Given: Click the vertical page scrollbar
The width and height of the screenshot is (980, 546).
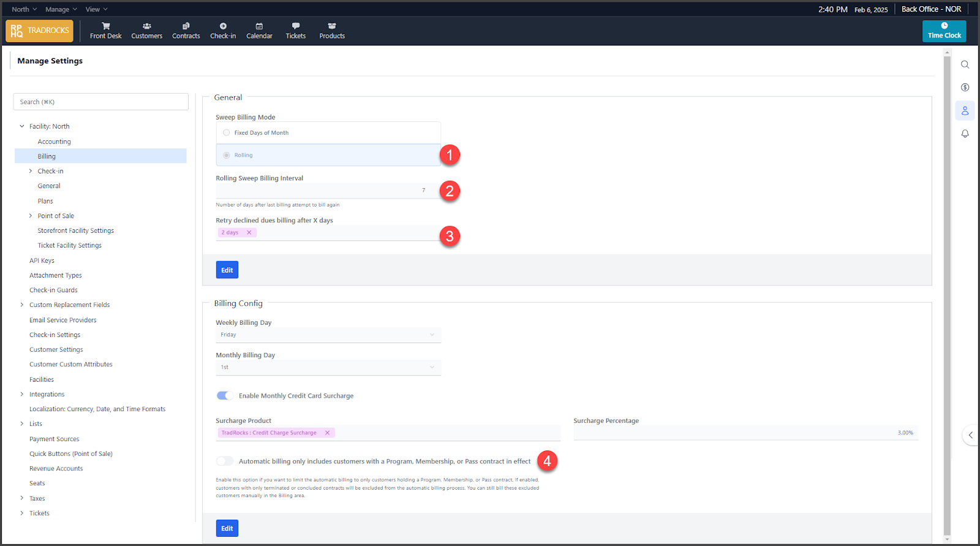Looking at the screenshot, I should (947, 294).
